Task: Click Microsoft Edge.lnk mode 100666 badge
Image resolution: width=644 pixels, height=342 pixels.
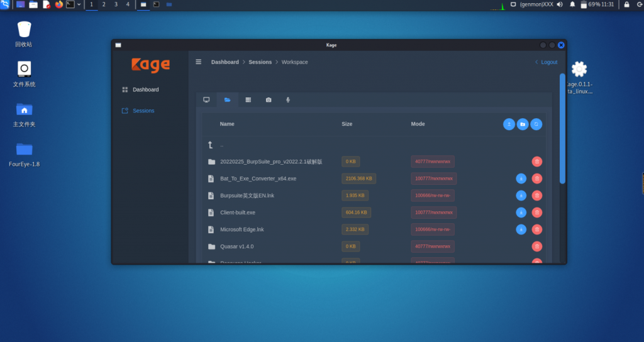Action: coord(433,229)
